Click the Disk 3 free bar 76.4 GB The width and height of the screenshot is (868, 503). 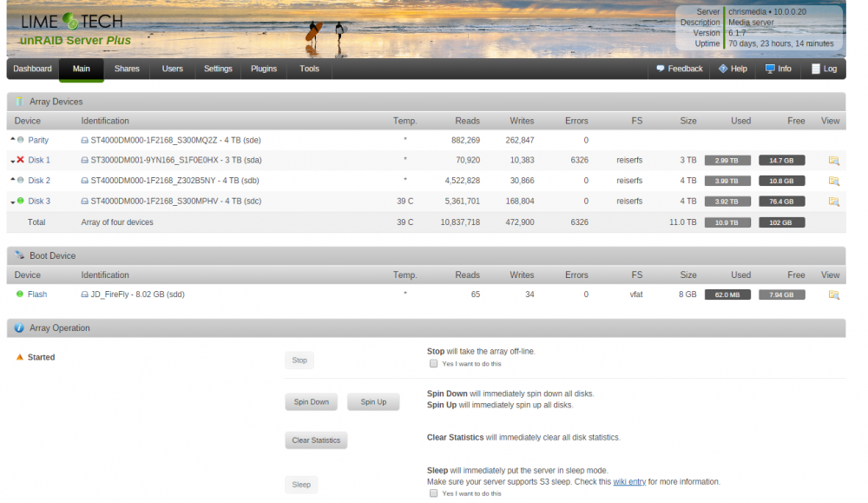782,202
